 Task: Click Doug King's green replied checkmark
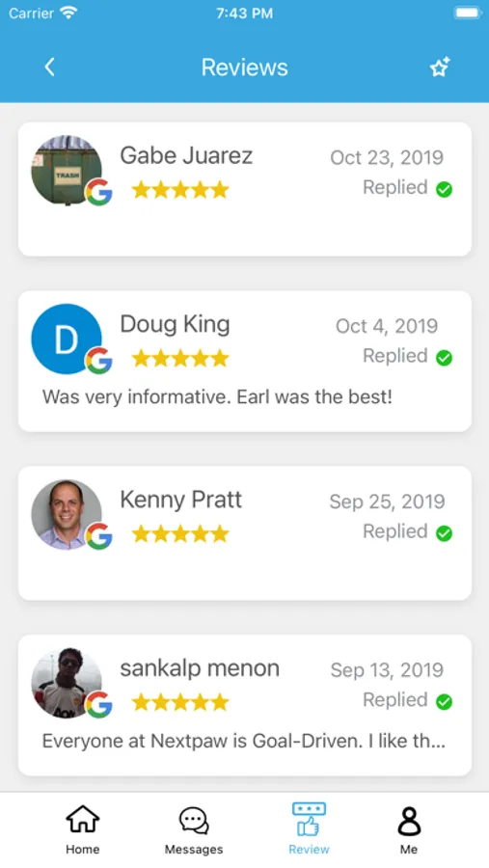[x=444, y=358]
